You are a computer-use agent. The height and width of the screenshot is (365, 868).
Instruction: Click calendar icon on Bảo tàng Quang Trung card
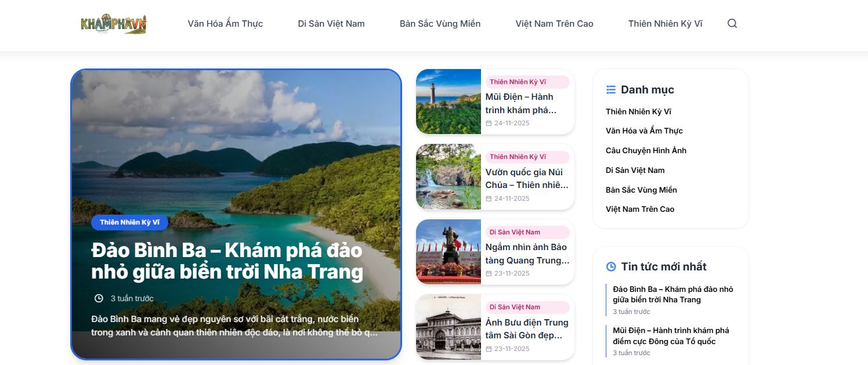pyautogui.click(x=489, y=273)
